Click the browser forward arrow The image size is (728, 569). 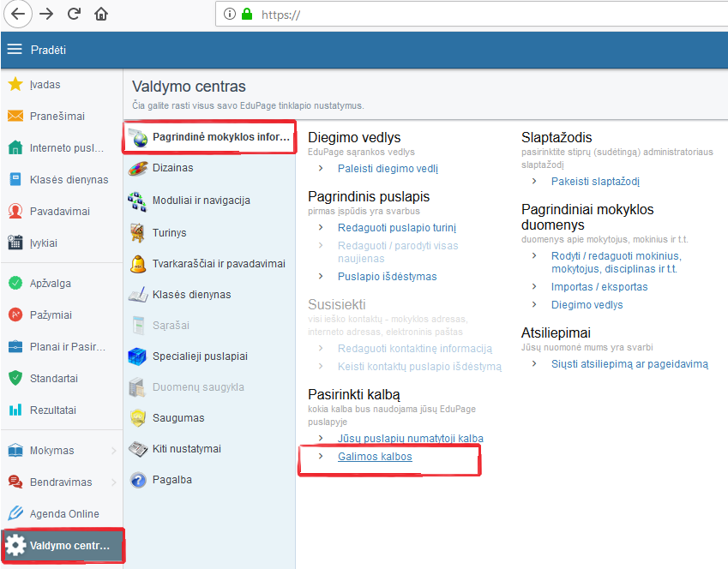(46, 14)
